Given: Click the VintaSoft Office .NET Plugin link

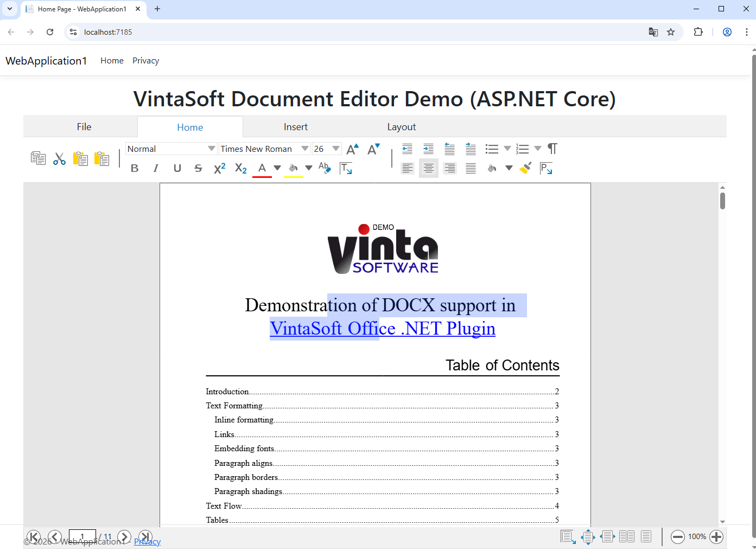Looking at the screenshot, I should point(383,329).
